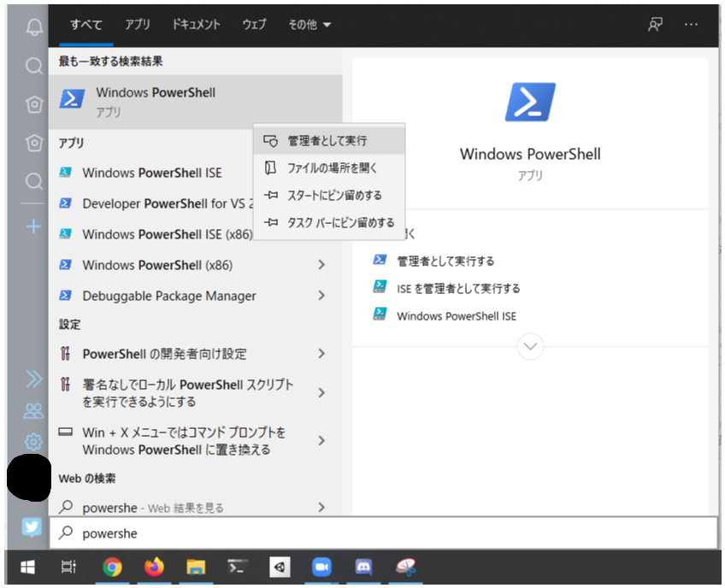Open Debuggable Package Manager result
The image size is (725, 588).
[x=169, y=296]
